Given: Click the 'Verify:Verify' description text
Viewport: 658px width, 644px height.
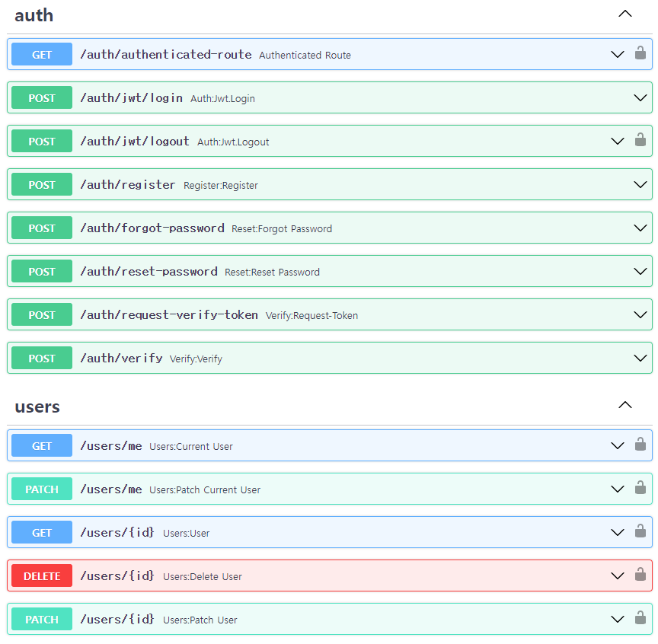Looking at the screenshot, I should pos(196,359).
